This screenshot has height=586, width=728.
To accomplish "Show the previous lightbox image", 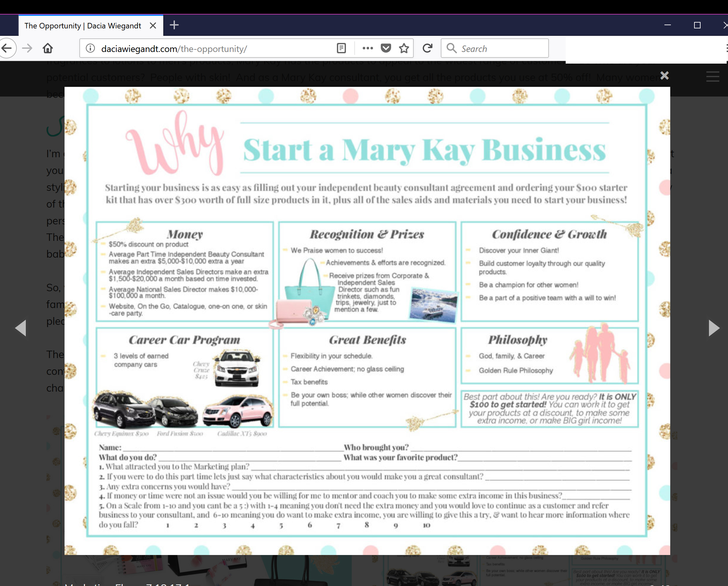I will tap(21, 328).
